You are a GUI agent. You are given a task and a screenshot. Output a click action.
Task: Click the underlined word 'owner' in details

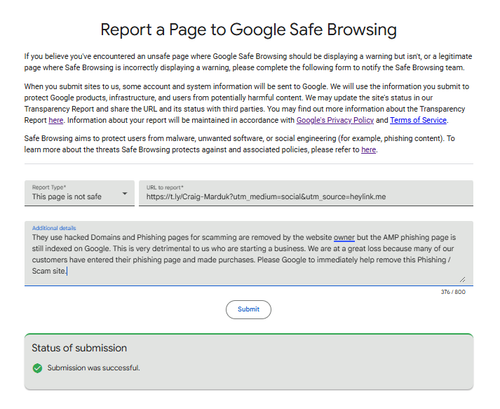click(344, 237)
